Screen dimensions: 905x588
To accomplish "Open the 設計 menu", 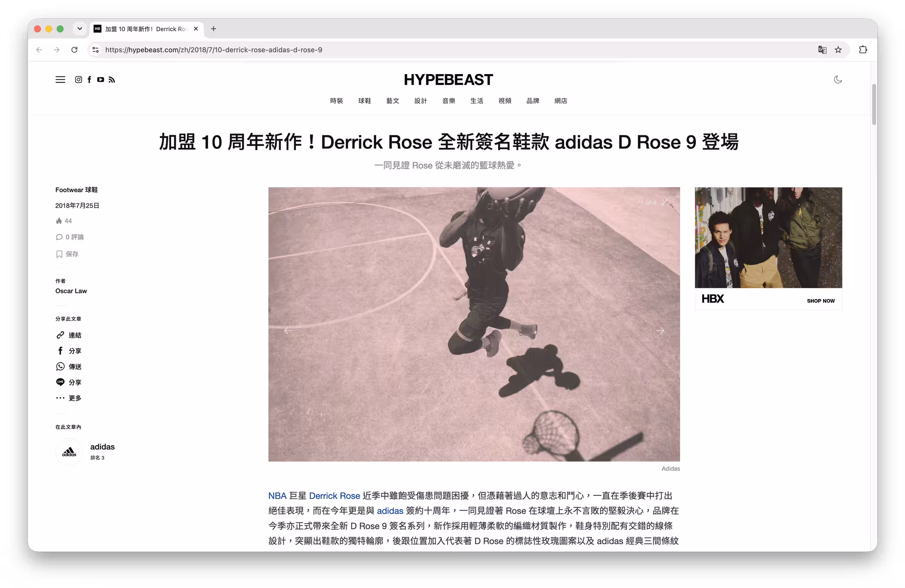I will [421, 101].
